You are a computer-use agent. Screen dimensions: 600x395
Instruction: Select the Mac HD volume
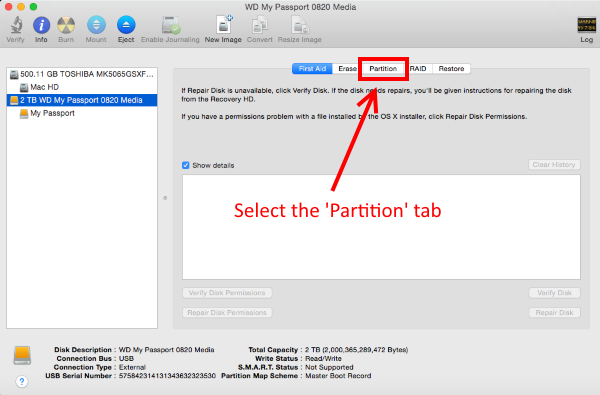tap(82, 87)
